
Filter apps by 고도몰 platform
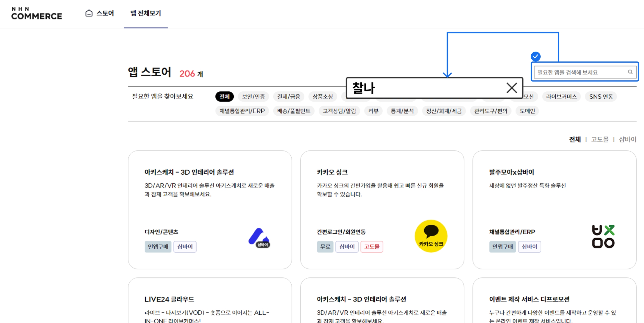click(x=600, y=139)
